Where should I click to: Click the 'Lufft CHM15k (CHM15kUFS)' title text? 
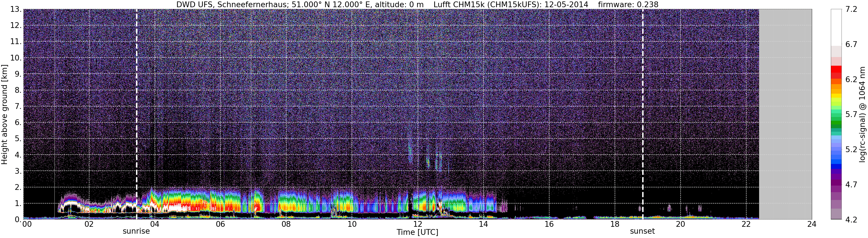[x=487, y=4]
